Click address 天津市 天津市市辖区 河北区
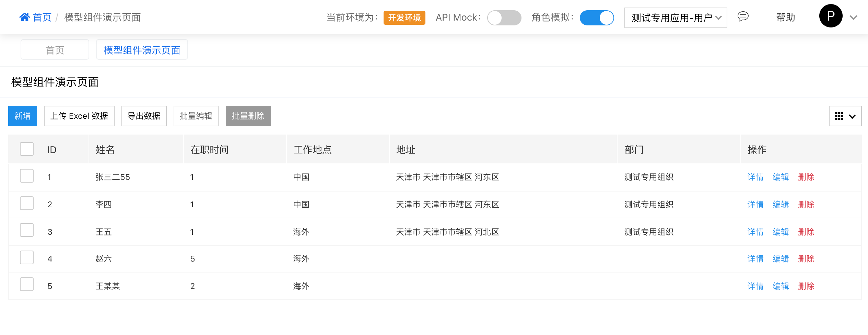Viewport: 868px width, 335px height. point(448,232)
